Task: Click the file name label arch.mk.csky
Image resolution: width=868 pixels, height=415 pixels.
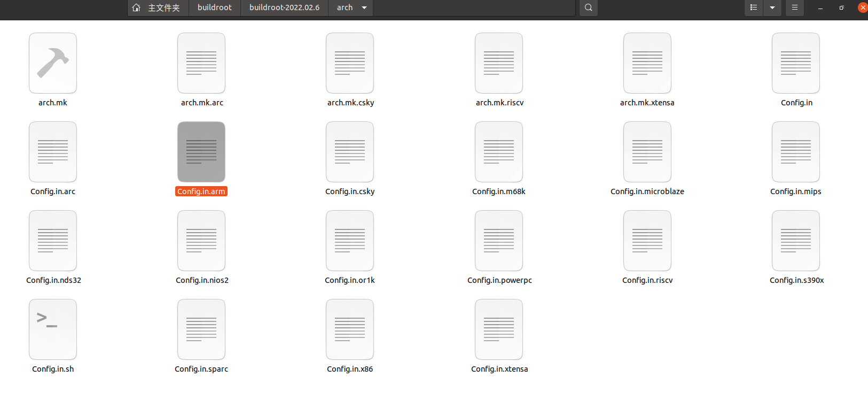Action: 350,103
